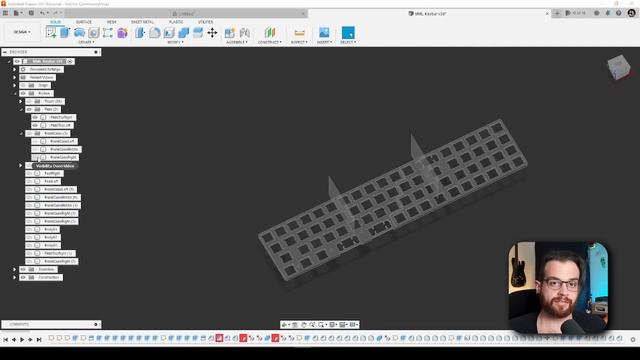Toggle visibility of the root component
The image size is (640, 360).
17,61
